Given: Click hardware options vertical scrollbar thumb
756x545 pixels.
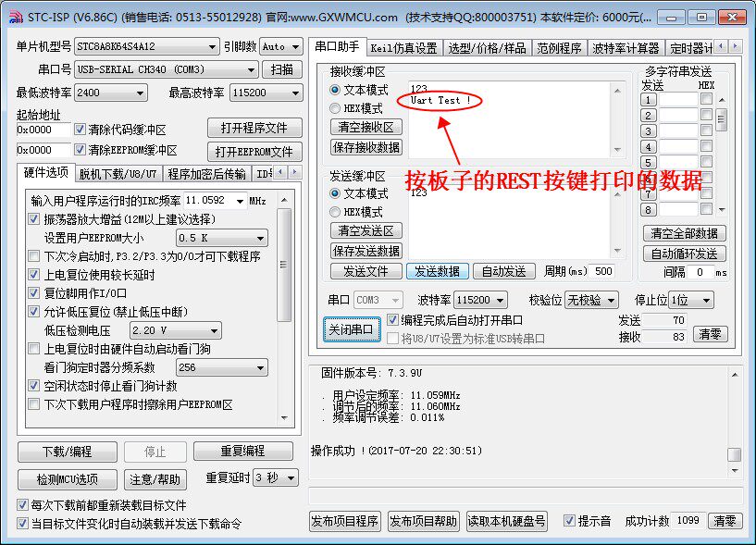Looking at the screenshot, I should point(284,265).
